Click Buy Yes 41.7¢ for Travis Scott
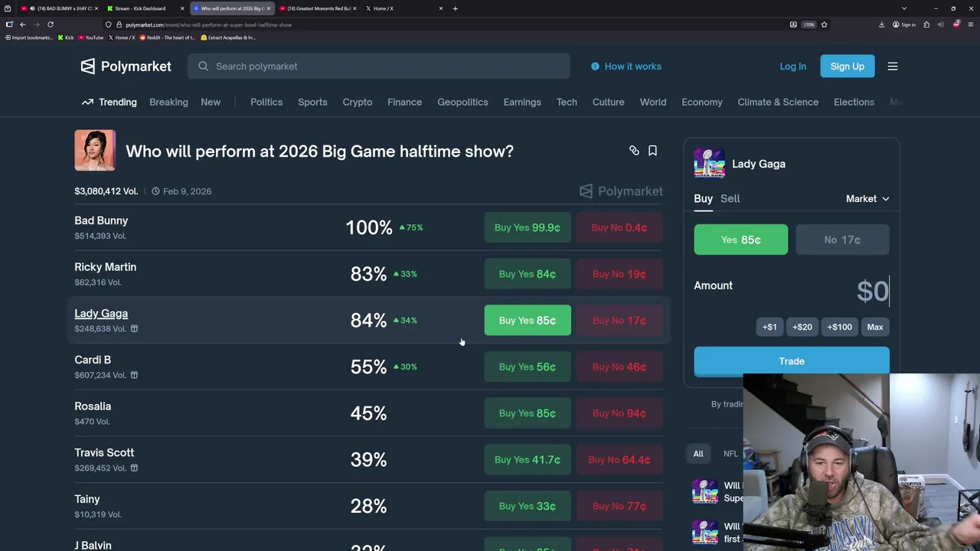The width and height of the screenshot is (980, 551). [x=528, y=460]
